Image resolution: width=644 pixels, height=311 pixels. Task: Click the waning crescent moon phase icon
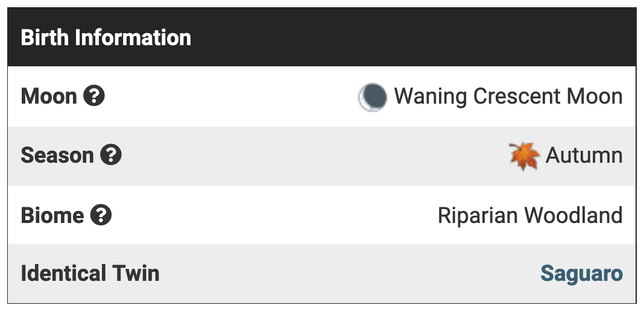tap(372, 97)
